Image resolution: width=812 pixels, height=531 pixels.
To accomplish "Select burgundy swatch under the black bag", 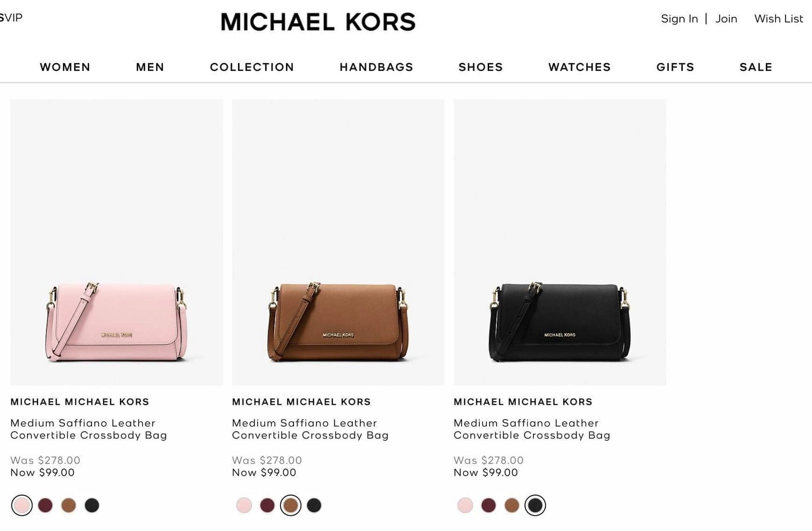I will (x=489, y=505).
